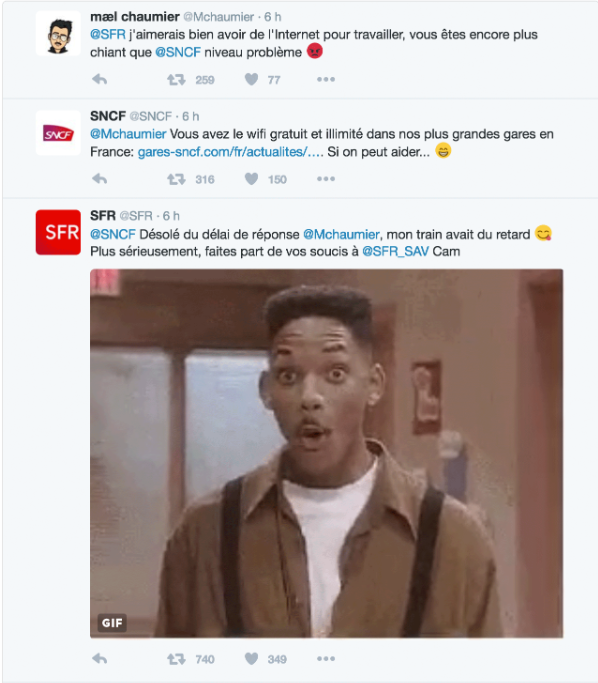Click the @Mchaumier mention in SNCF's reply

pos(128,134)
